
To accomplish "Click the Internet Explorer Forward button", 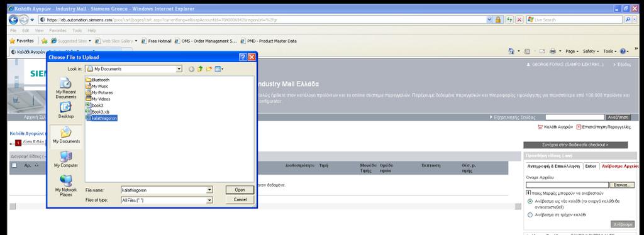I will [x=24, y=19].
